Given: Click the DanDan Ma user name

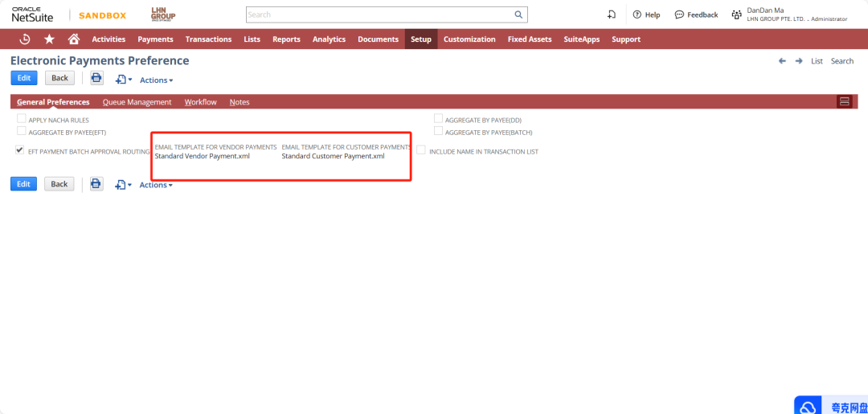Looking at the screenshot, I should point(766,10).
